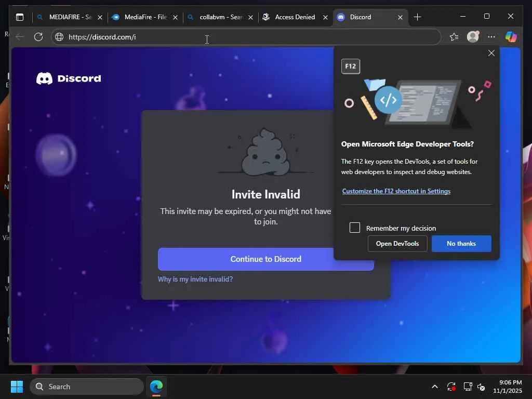This screenshot has width=532, height=399.
Task: Open Edge Settings and more menu
Action: 491,37
